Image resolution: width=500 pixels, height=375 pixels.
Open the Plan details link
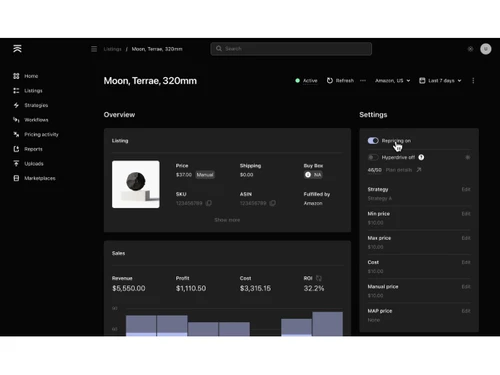pos(399,170)
